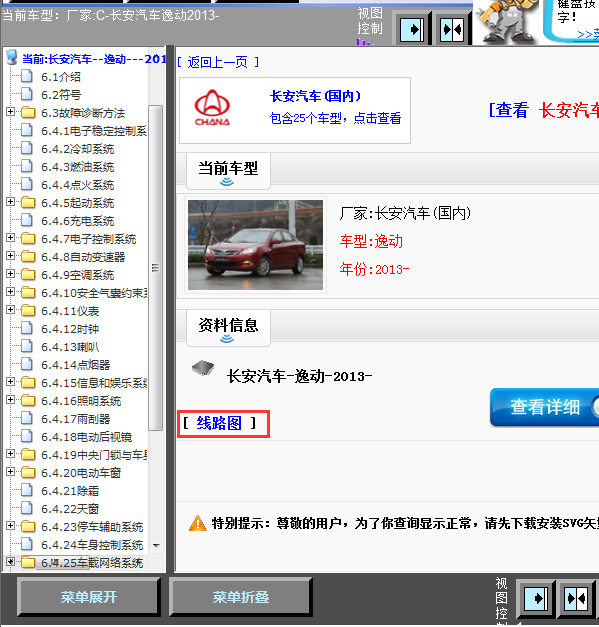Click the 菜单展开 button

point(88,597)
